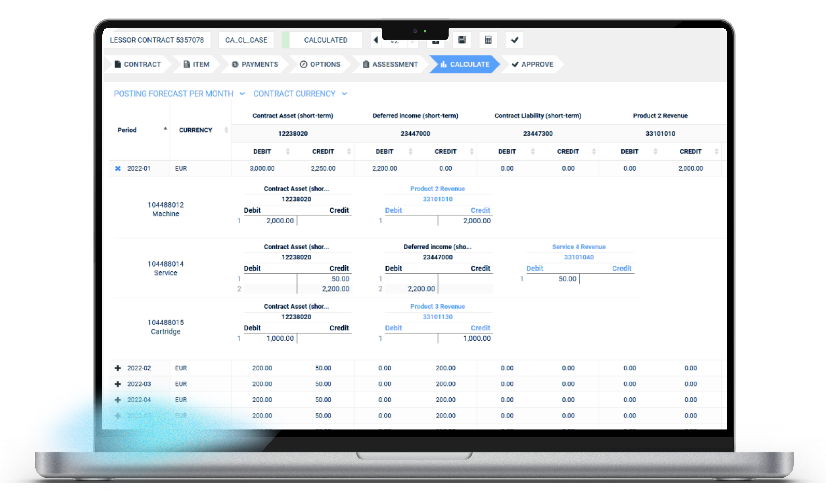Sort table by Period column arrow
This screenshot has width=826, height=504.
tap(165, 129)
